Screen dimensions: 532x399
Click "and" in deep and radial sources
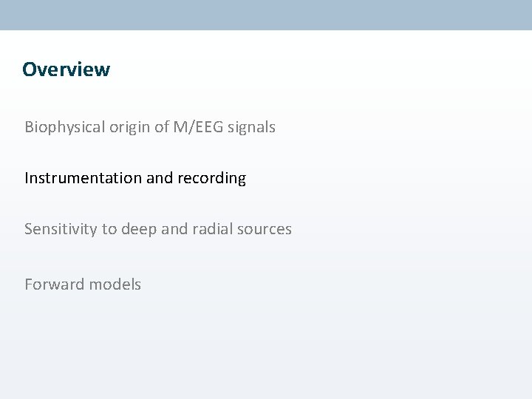tap(174, 228)
